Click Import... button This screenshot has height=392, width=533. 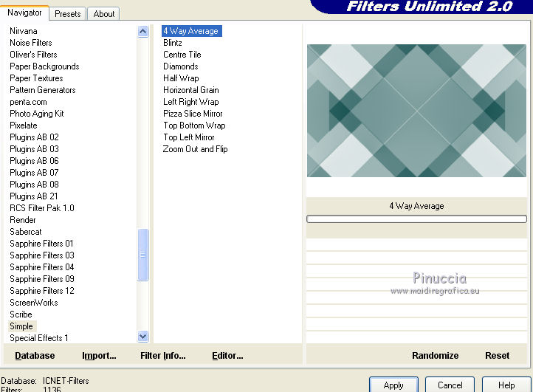click(x=99, y=356)
